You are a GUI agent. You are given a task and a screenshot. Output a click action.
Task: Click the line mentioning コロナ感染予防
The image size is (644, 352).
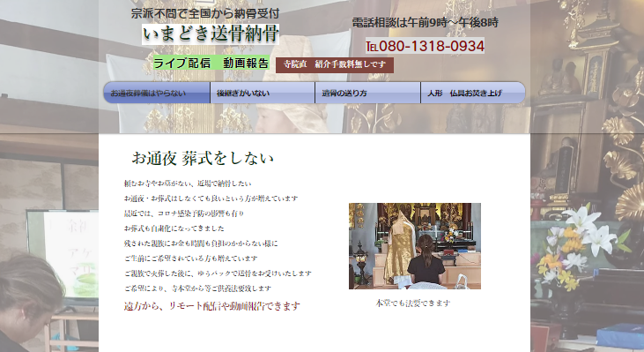(x=184, y=213)
